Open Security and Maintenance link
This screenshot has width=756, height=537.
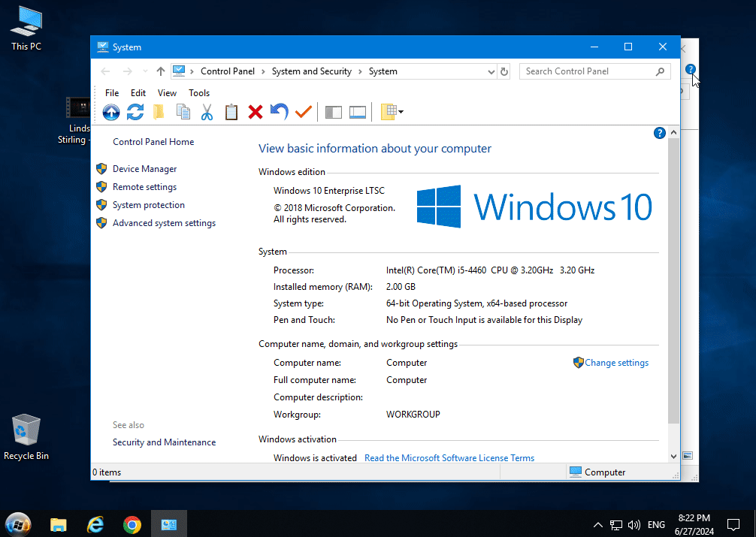(164, 442)
